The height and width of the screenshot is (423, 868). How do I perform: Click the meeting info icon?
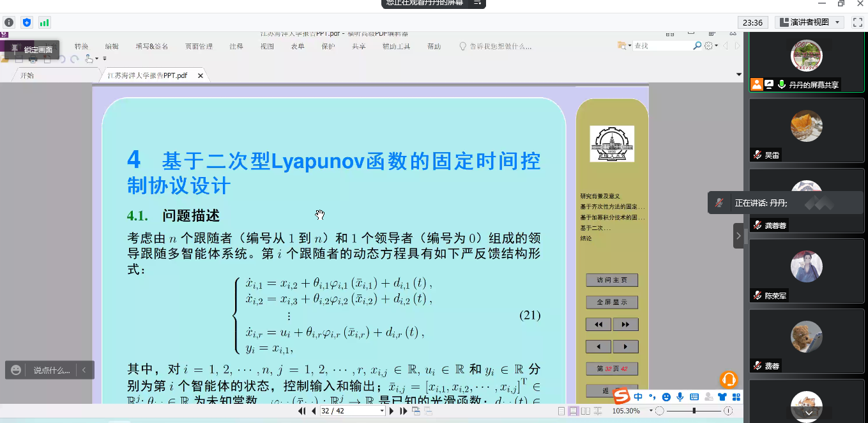point(8,22)
